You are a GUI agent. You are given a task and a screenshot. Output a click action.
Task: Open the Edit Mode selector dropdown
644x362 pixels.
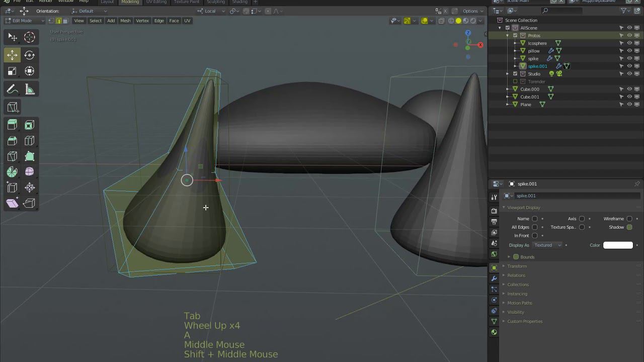[25, 21]
